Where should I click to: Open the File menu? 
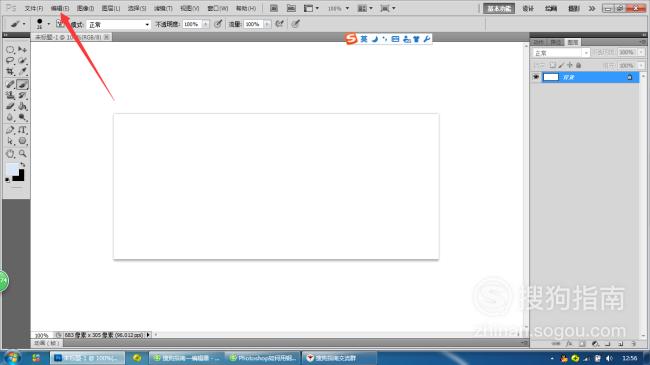click(x=34, y=8)
